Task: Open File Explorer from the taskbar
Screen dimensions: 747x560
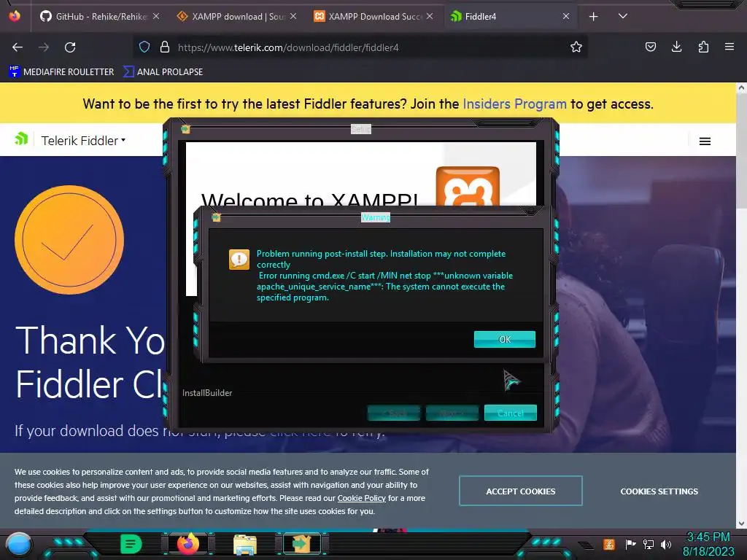Action: tap(245, 544)
